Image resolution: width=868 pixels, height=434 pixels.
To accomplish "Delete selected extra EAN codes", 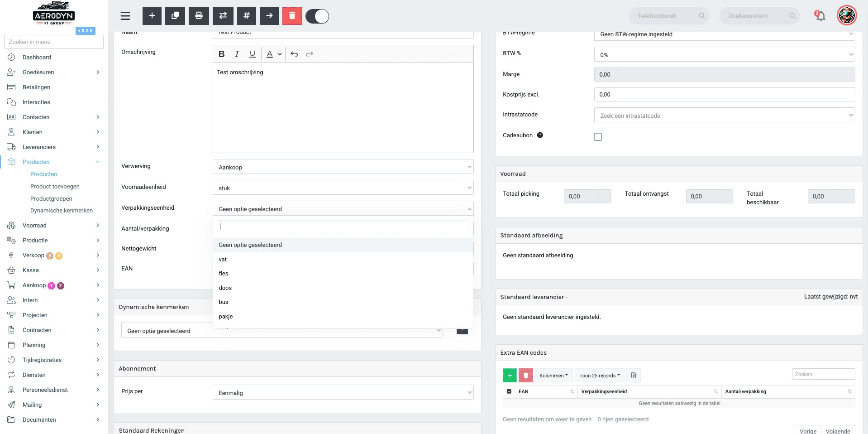I will coord(525,375).
